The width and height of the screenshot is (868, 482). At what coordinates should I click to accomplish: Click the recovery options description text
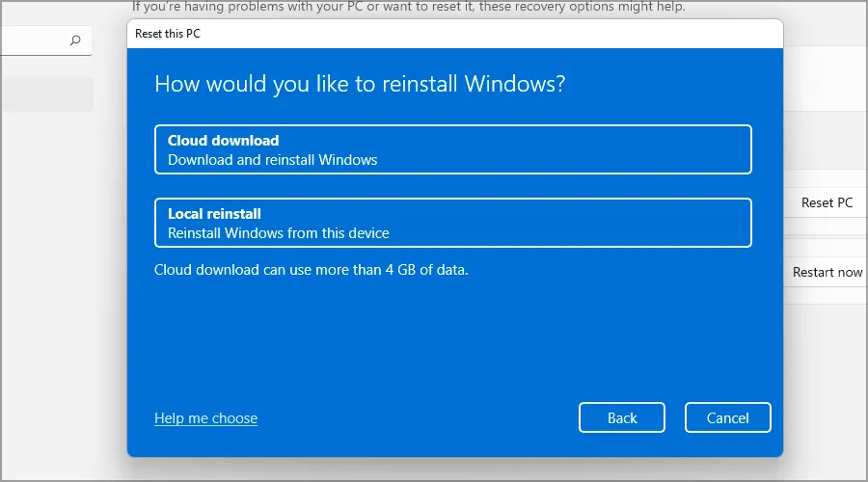pyautogui.click(x=409, y=7)
